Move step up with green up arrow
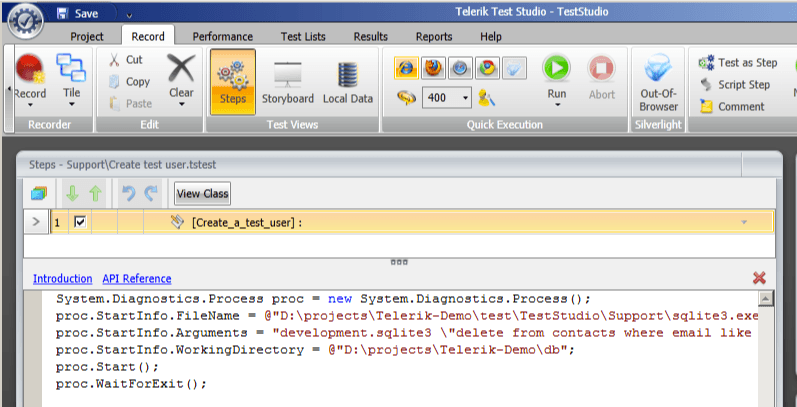Image resolution: width=797 pixels, height=407 pixels. click(x=96, y=194)
